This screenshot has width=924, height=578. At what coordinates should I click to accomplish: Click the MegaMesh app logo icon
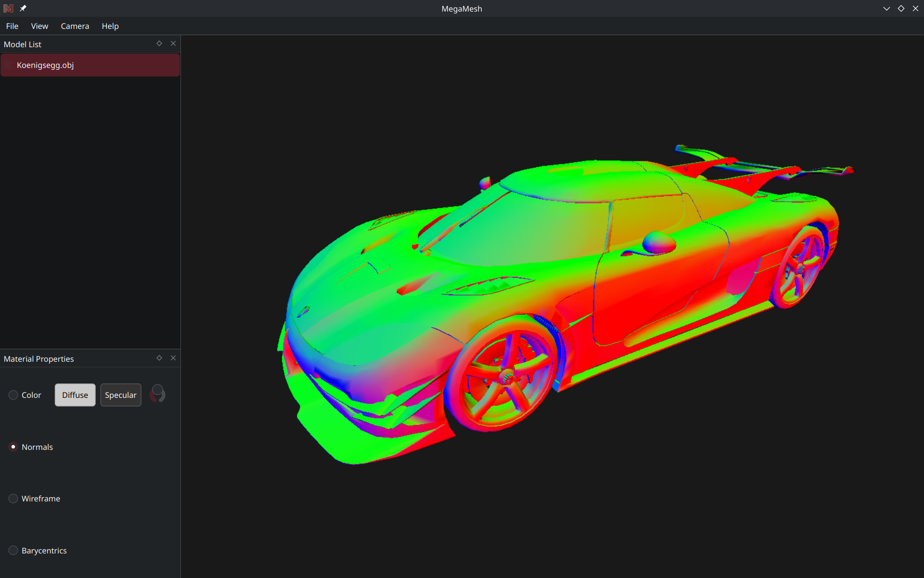pyautogui.click(x=8, y=8)
